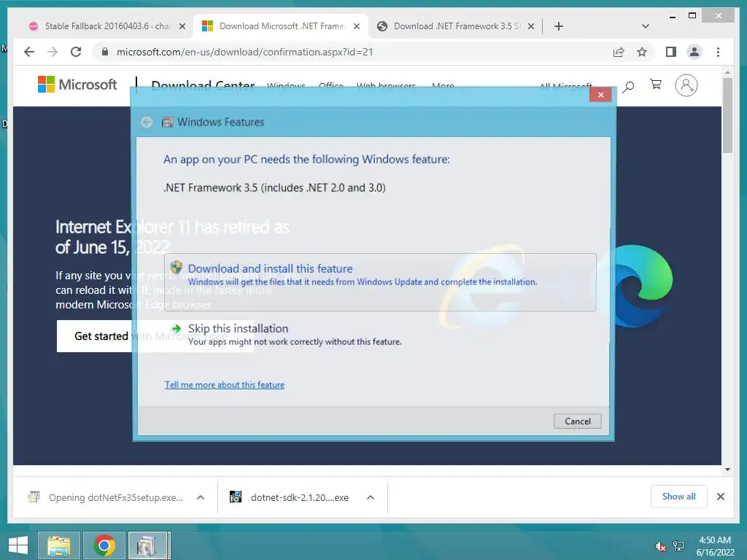Show all downloads
The height and width of the screenshot is (560, 747).
pyautogui.click(x=679, y=497)
